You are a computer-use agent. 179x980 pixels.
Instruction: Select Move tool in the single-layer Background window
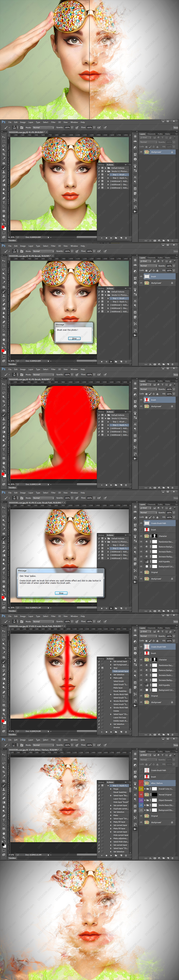4,137
